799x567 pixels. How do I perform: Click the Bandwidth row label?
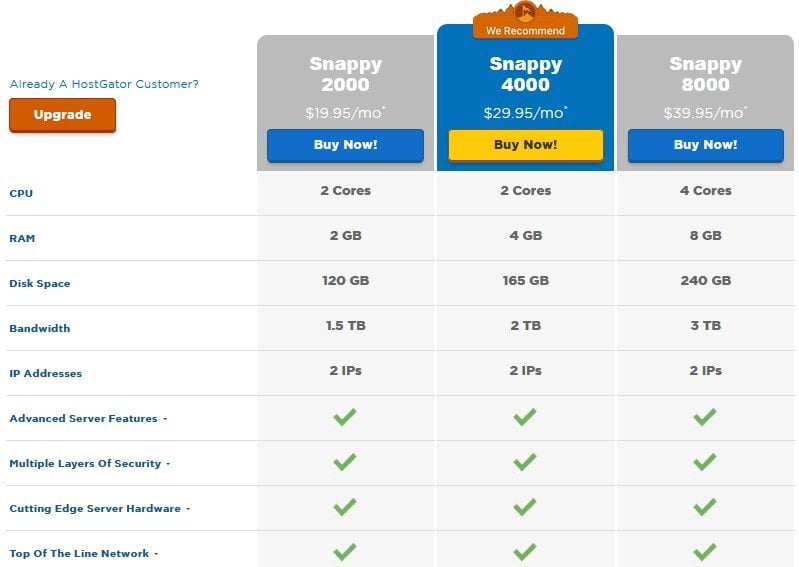click(40, 329)
